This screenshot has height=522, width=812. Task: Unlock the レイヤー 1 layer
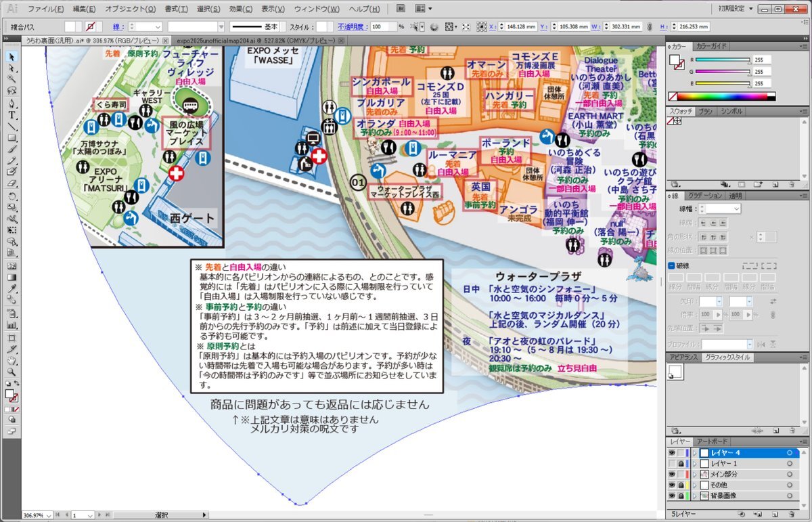(x=681, y=464)
